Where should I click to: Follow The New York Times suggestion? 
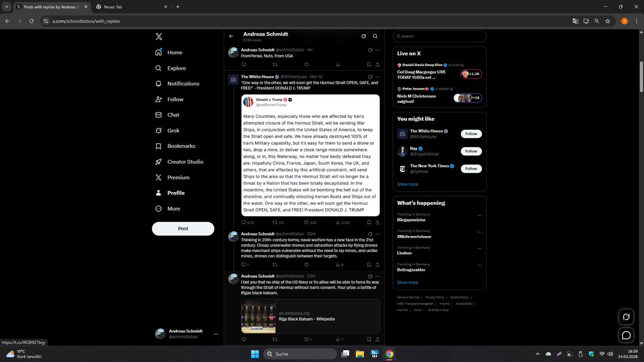click(471, 168)
